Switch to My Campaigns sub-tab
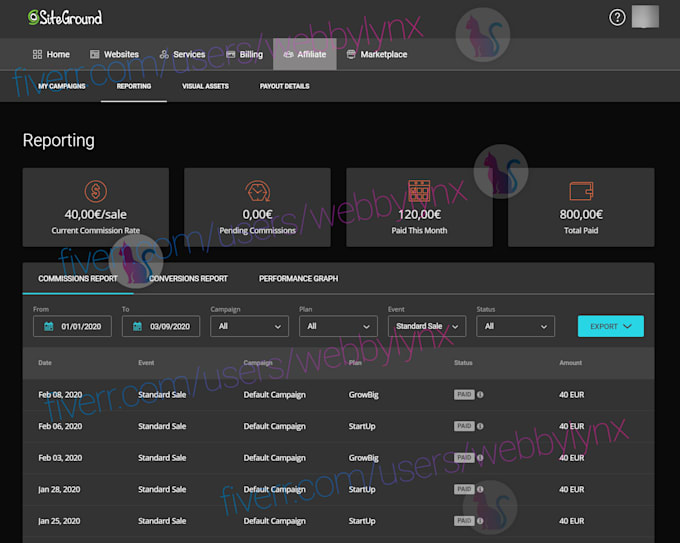Viewport: 680px width, 543px height. pos(62,86)
